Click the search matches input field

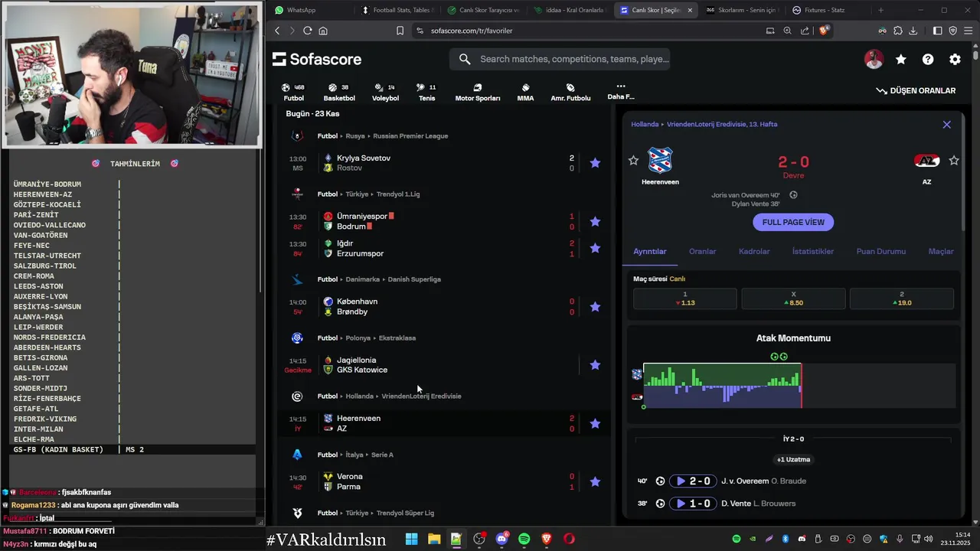[560, 59]
